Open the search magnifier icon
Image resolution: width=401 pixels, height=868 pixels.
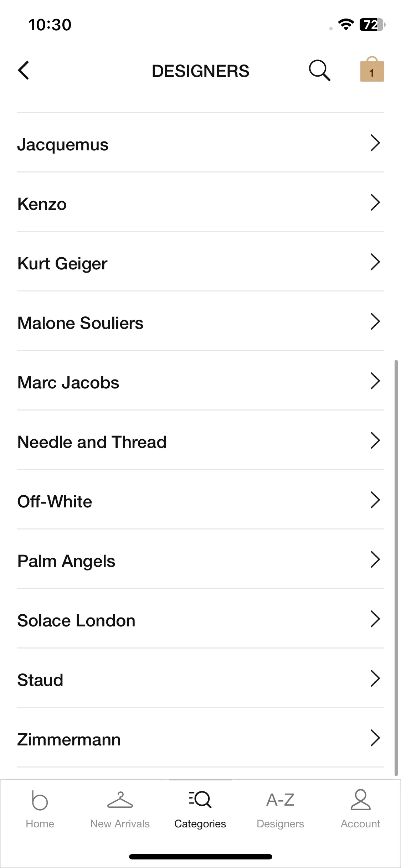[319, 70]
